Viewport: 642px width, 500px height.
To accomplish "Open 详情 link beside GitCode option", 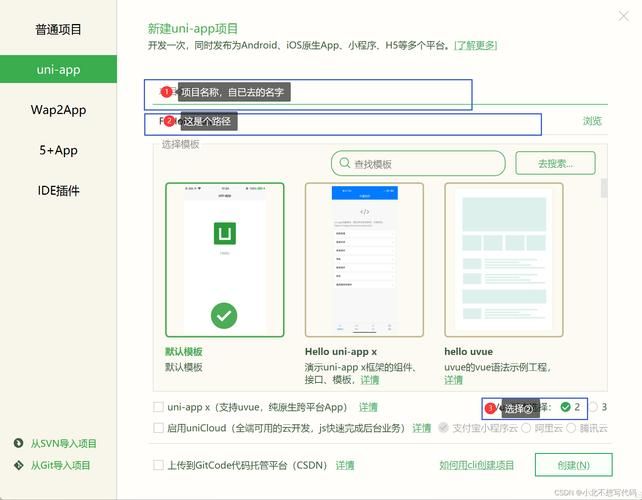I will tap(345, 466).
